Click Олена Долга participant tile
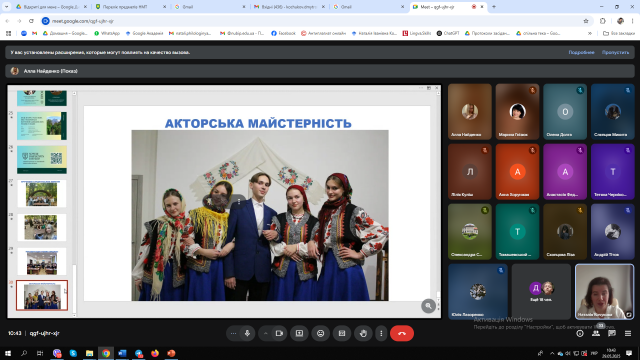The width and height of the screenshot is (640, 360). click(x=565, y=112)
